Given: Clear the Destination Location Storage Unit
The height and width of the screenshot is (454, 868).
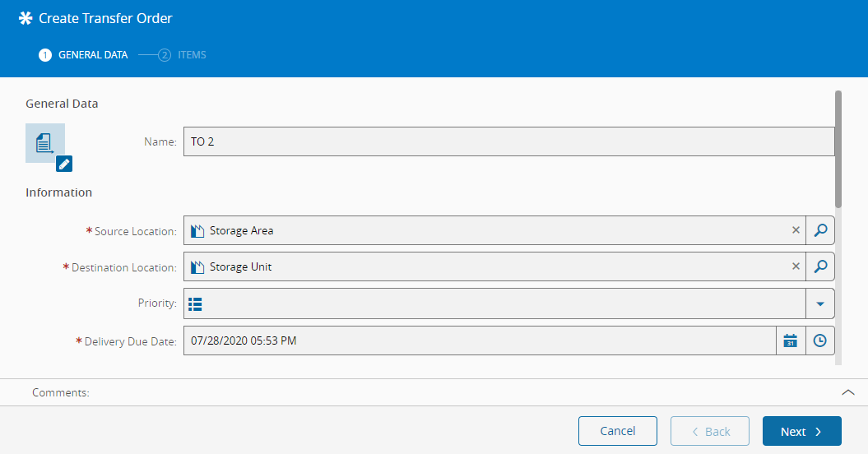Looking at the screenshot, I should [x=796, y=267].
